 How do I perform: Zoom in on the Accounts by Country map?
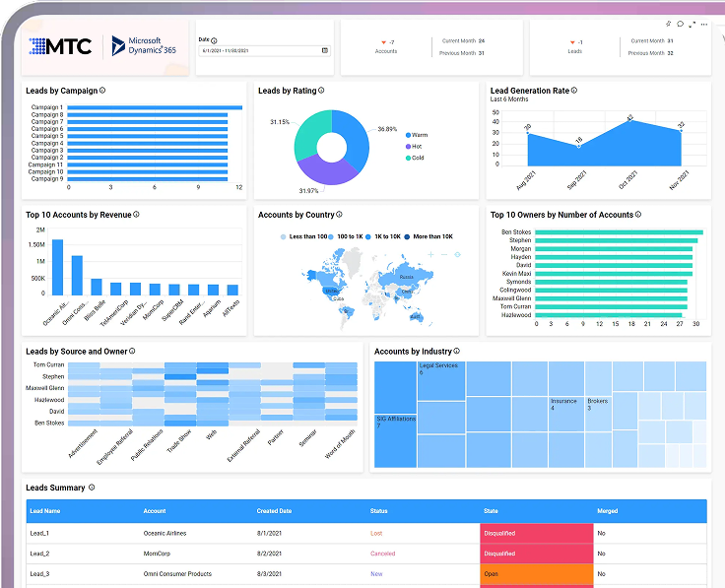coord(430,254)
